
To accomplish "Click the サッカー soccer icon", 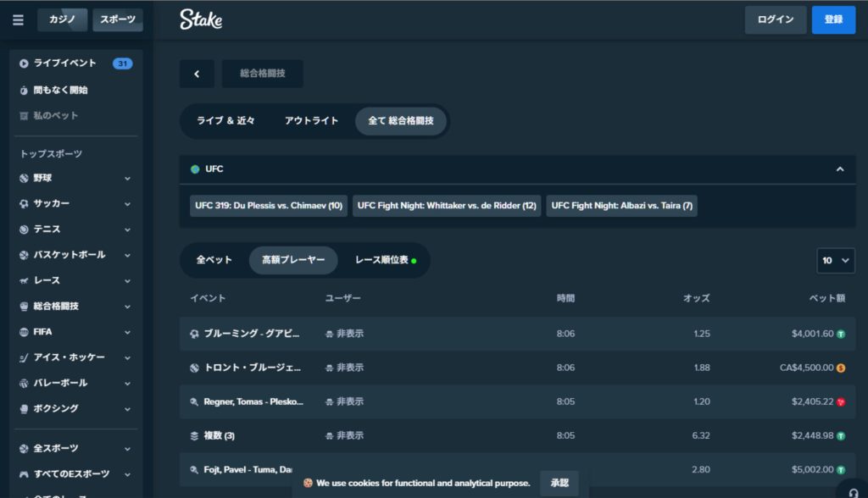I will pos(24,203).
